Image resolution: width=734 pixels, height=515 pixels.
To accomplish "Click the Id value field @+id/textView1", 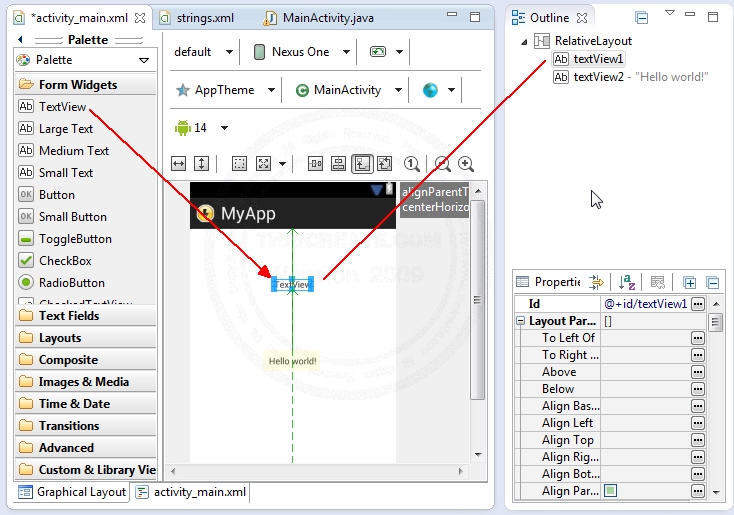I will (646, 304).
